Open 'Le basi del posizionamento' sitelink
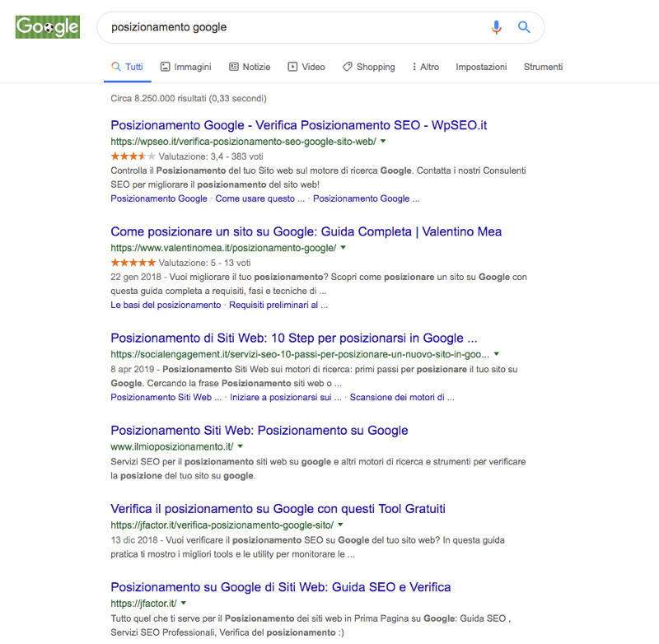This screenshot has height=644, width=659. [x=166, y=305]
